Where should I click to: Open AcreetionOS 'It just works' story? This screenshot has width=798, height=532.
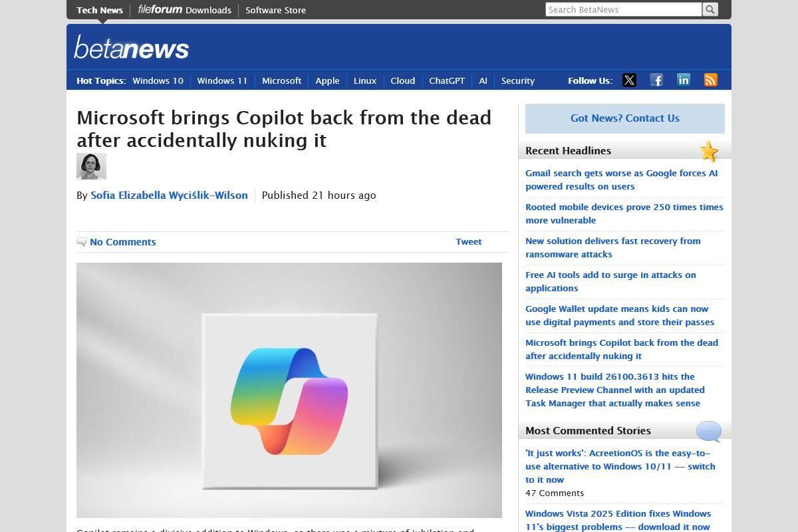[620, 466]
